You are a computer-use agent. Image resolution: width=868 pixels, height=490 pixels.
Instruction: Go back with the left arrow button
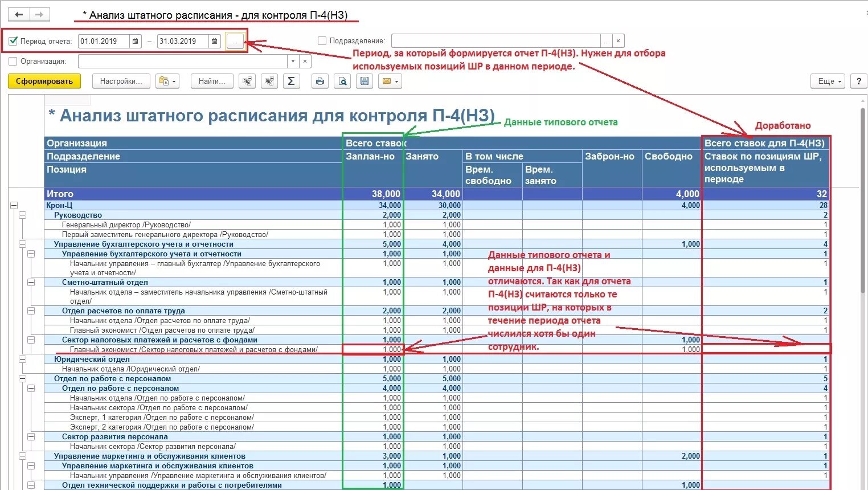(x=19, y=14)
